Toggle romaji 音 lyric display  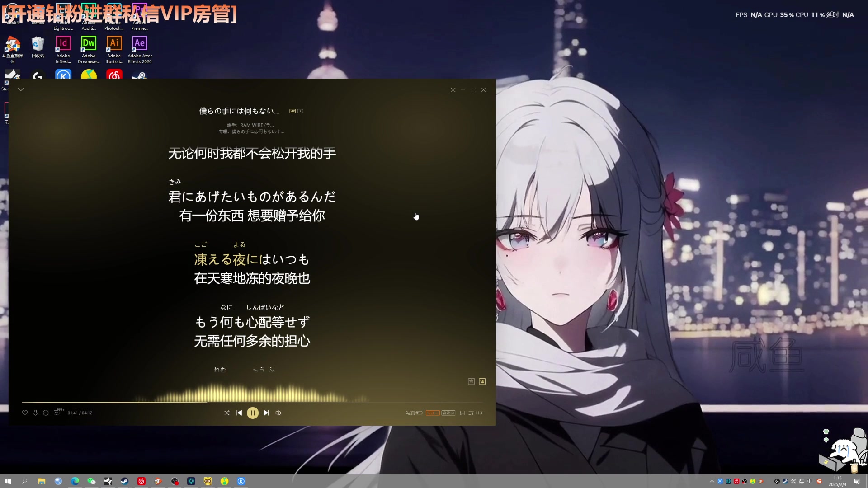pos(471,381)
